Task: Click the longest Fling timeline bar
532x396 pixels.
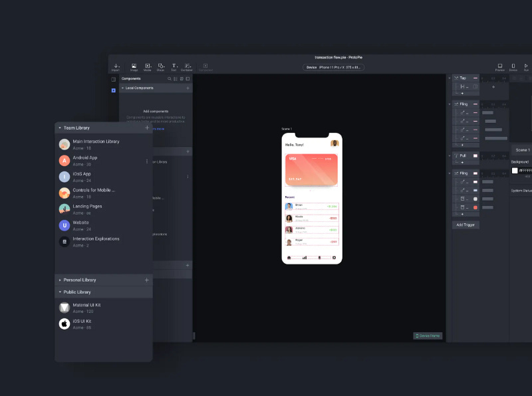Action: pos(496,138)
